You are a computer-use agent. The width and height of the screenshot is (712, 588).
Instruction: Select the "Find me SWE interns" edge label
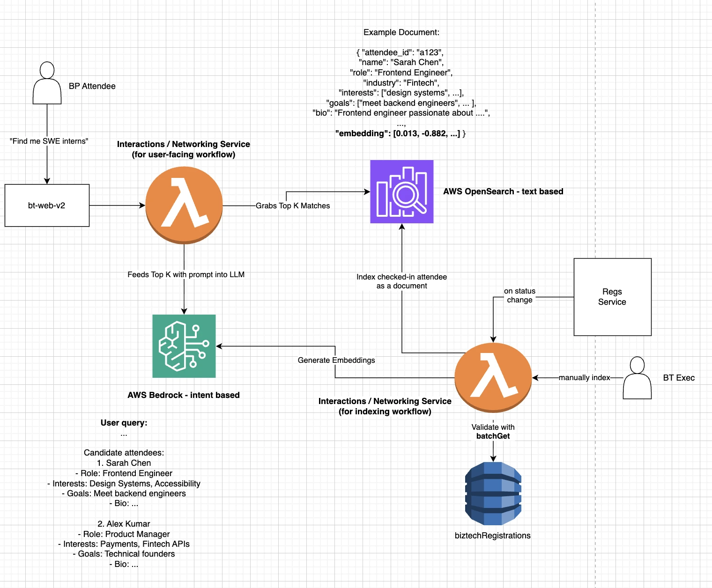(49, 141)
